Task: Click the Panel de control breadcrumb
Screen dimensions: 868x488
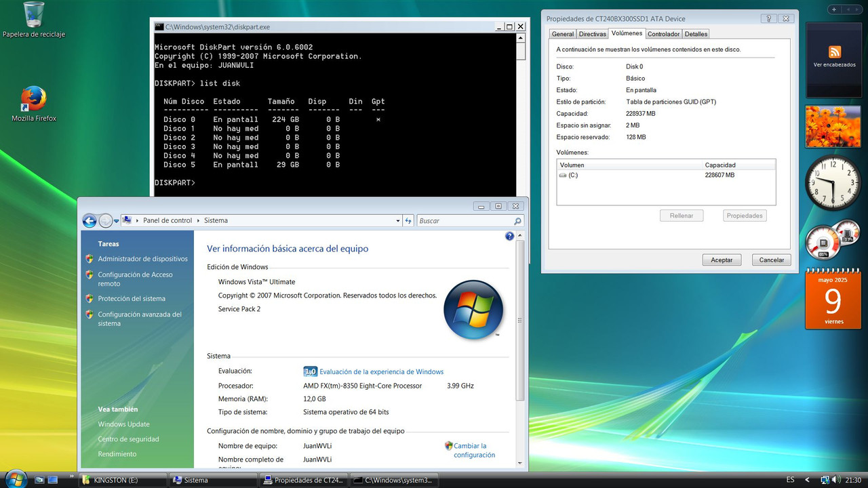Action: click(167, 220)
